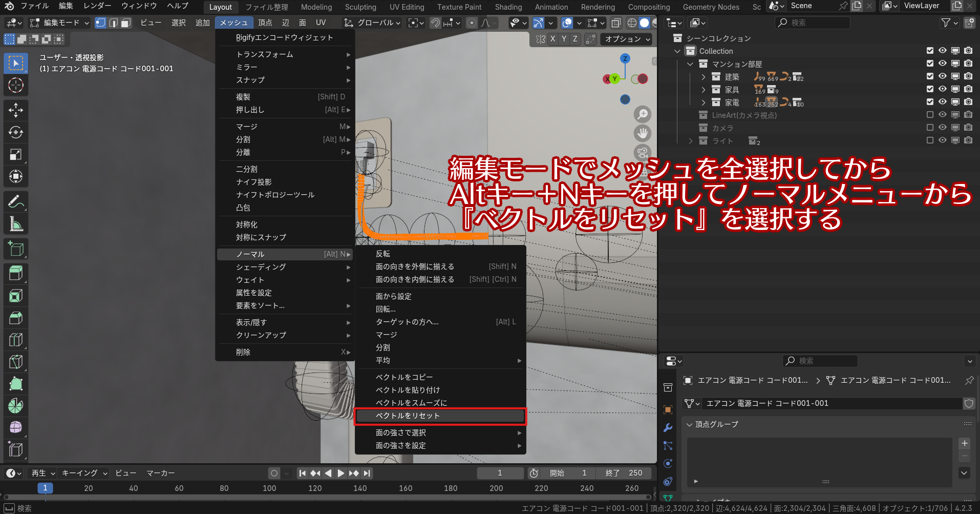980x514 pixels.
Task: Play the animation forward
Action: (x=341, y=473)
